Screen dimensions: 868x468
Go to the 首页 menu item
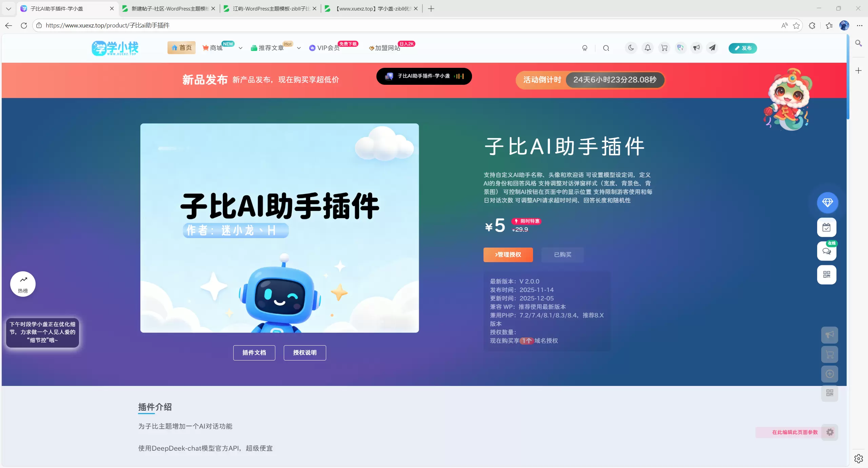coord(181,48)
